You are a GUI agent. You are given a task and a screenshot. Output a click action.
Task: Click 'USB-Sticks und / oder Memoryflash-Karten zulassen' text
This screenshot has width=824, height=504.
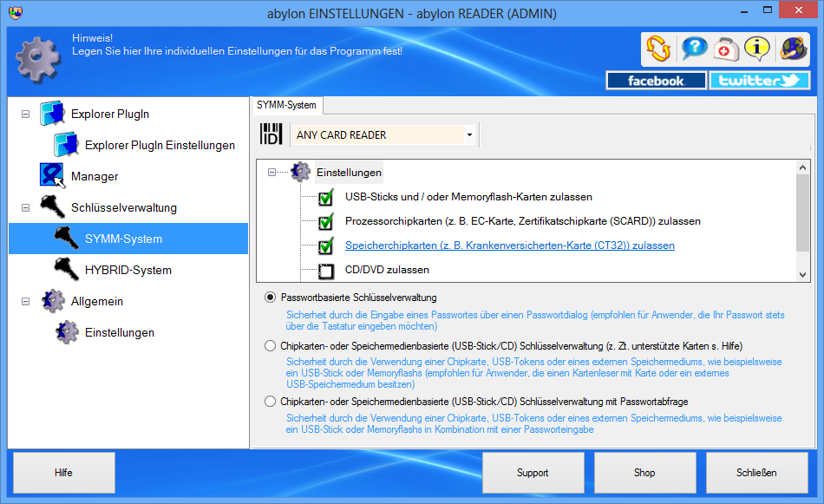pyautogui.click(x=468, y=197)
